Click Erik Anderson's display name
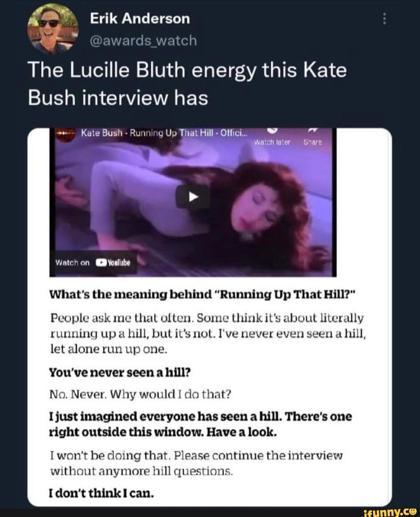Screen dimensions: 420x517 pyautogui.click(x=138, y=18)
